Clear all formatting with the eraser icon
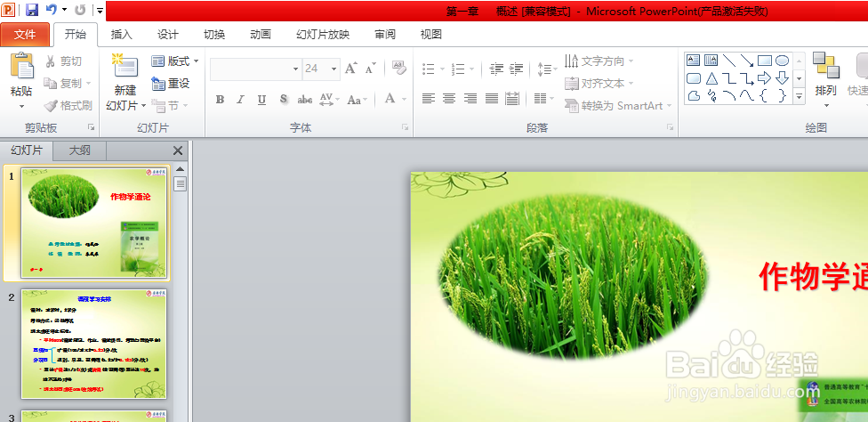Viewport: 868px width, 422px height. [x=399, y=68]
